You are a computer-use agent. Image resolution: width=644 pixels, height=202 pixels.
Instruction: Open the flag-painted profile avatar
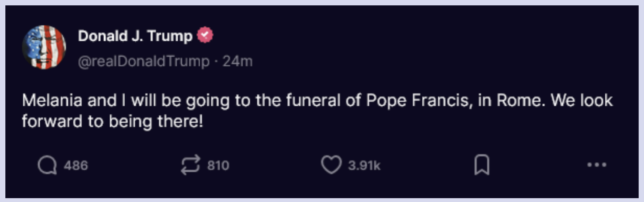[x=44, y=47]
